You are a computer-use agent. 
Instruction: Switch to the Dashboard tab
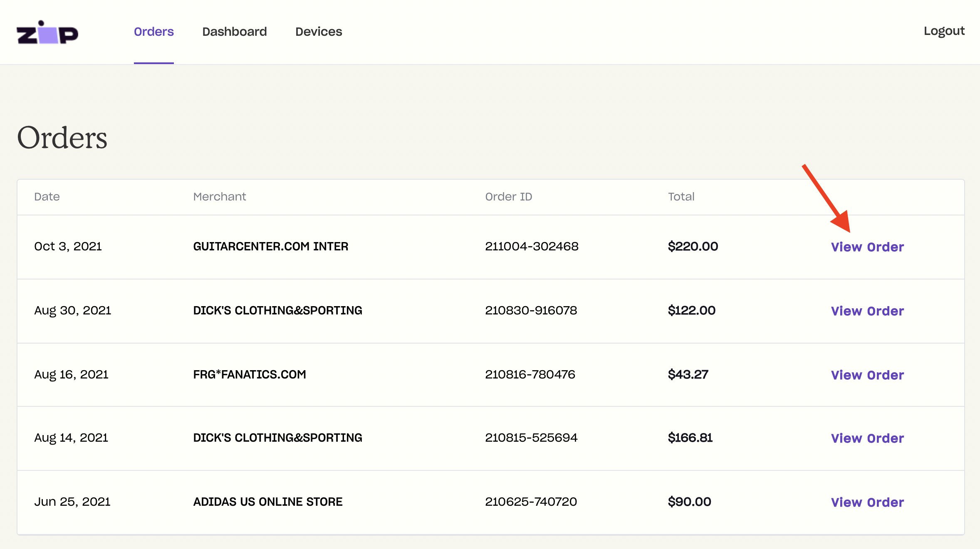click(235, 32)
